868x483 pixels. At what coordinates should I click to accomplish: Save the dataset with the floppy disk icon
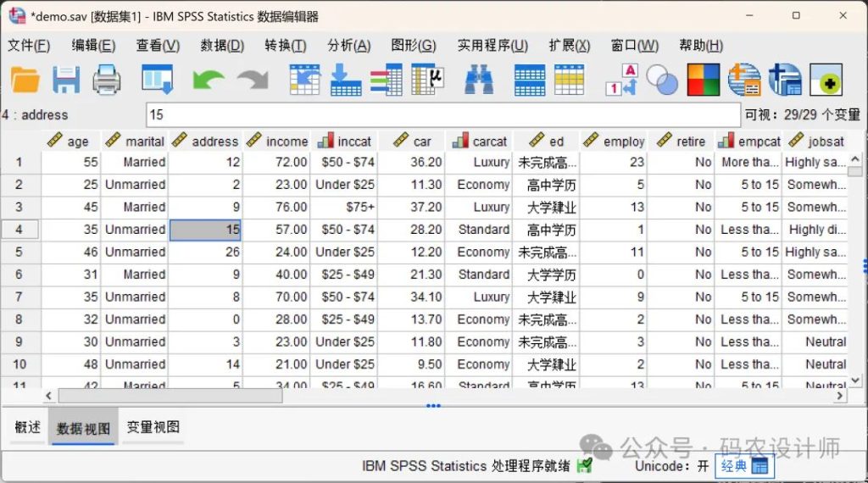pos(66,80)
